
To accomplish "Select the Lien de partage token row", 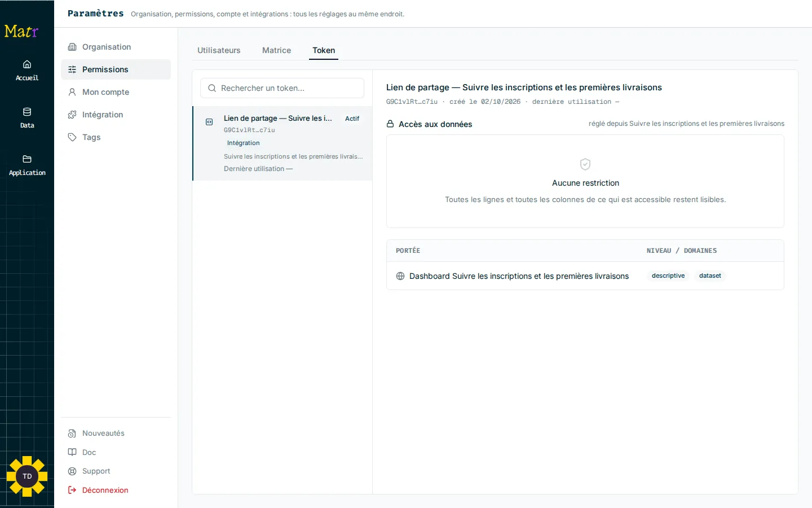I will (283, 143).
